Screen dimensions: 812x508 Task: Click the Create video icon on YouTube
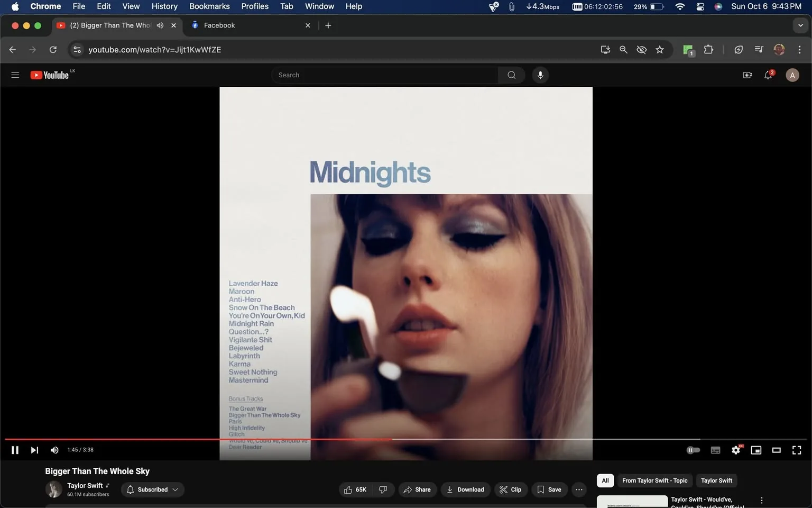click(x=748, y=75)
